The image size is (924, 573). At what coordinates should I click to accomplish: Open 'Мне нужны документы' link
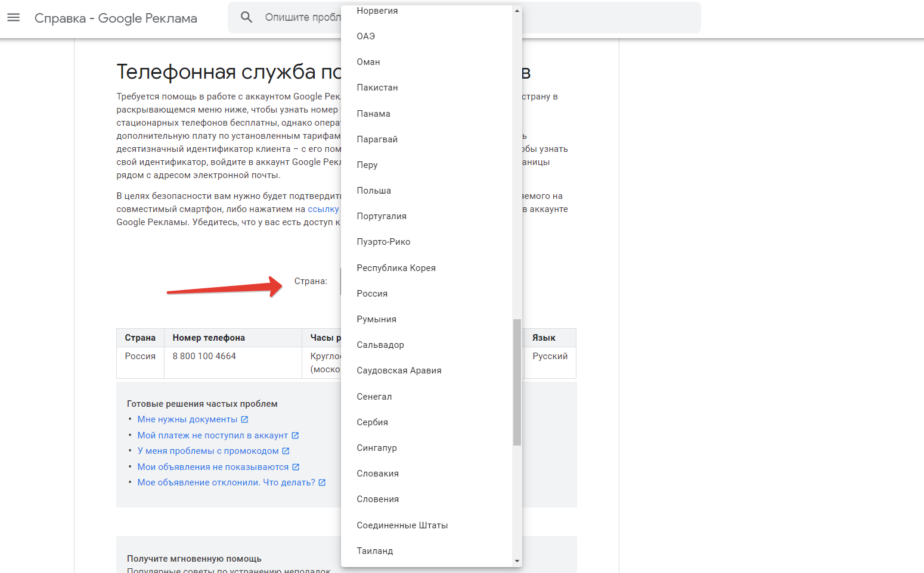point(187,419)
